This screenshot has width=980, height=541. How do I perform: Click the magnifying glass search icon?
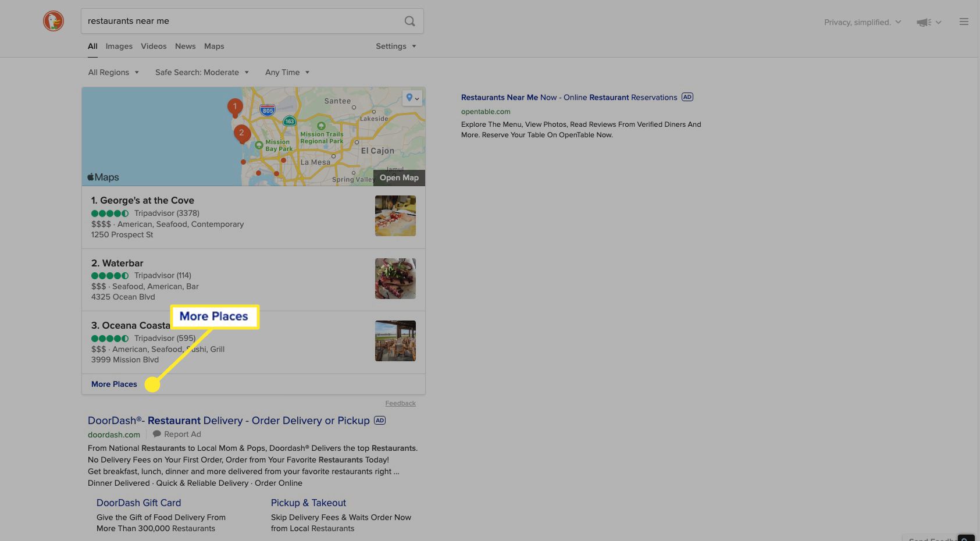(409, 21)
